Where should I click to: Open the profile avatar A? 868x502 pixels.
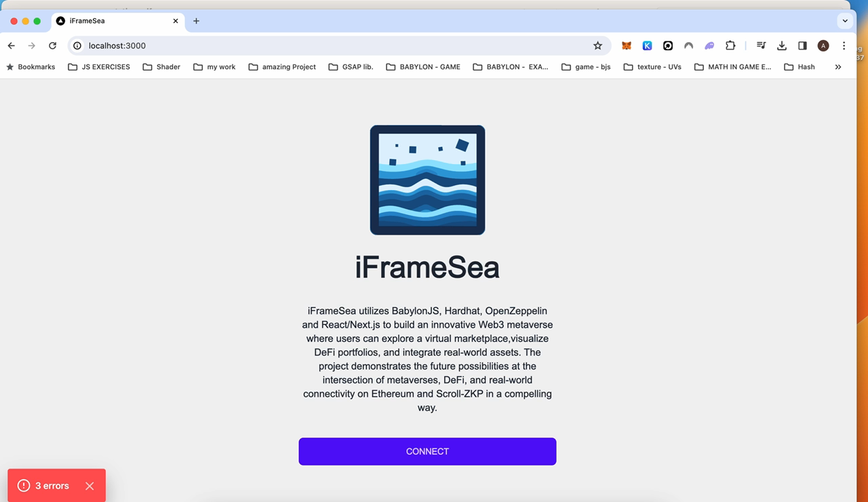[x=823, y=45]
